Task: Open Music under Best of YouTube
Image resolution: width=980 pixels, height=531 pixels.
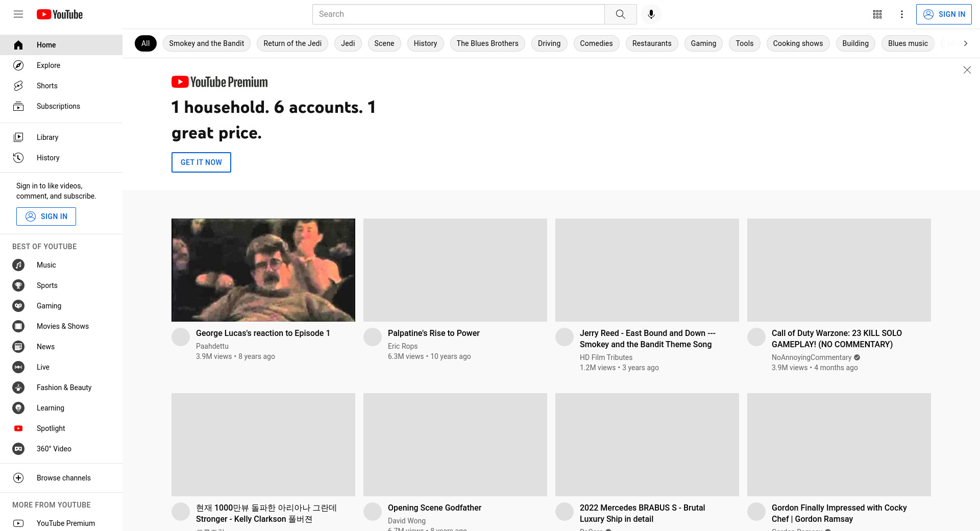Action: pos(61,265)
